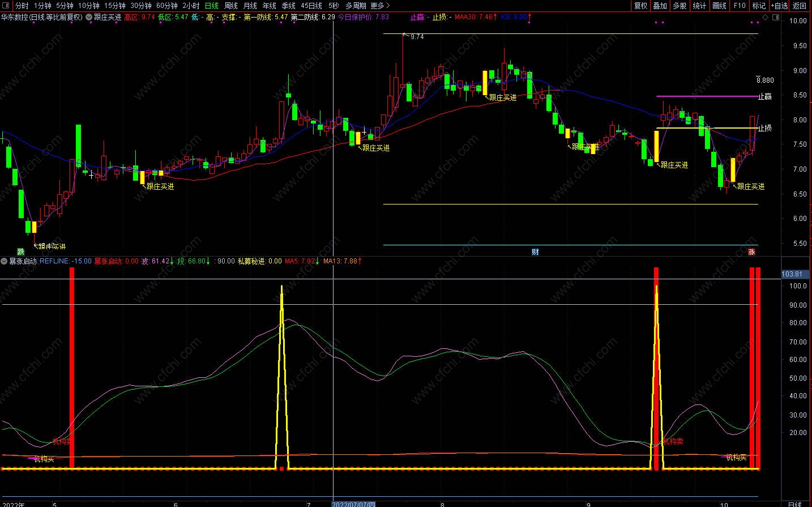812x507 pixels.
Task: Switch to 季线 quarterly chart
Action: [x=289, y=6]
